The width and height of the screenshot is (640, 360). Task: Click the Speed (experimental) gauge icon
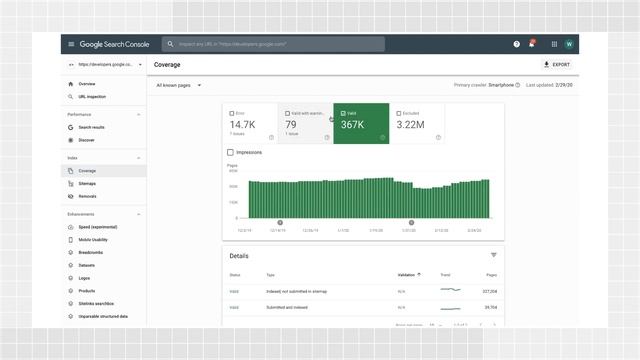click(x=71, y=227)
